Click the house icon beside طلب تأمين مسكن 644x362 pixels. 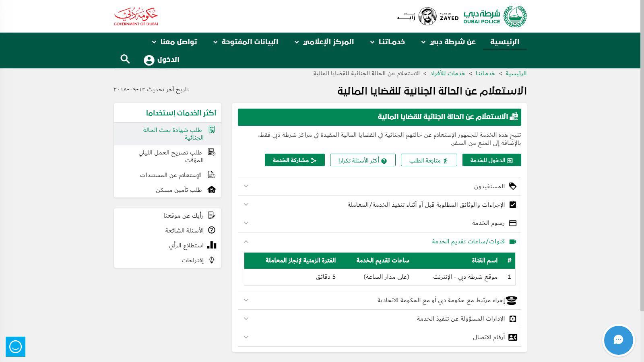212,189
